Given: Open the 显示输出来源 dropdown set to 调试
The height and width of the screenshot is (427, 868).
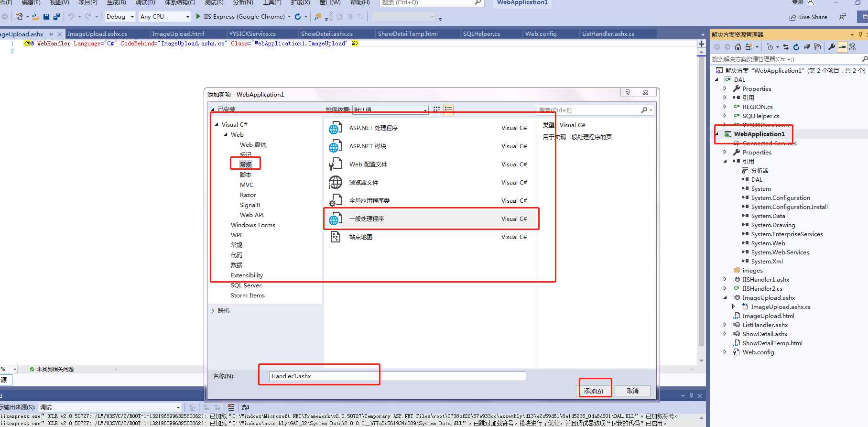Looking at the screenshot, I should (x=110, y=407).
